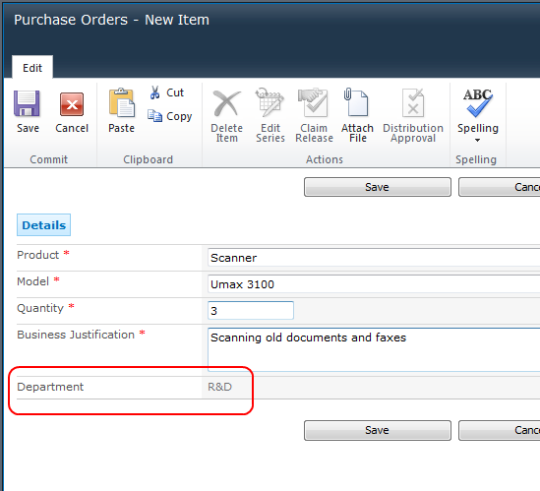Click the top Cancel button beside Save
This screenshot has width=540, height=491.
tap(499, 187)
